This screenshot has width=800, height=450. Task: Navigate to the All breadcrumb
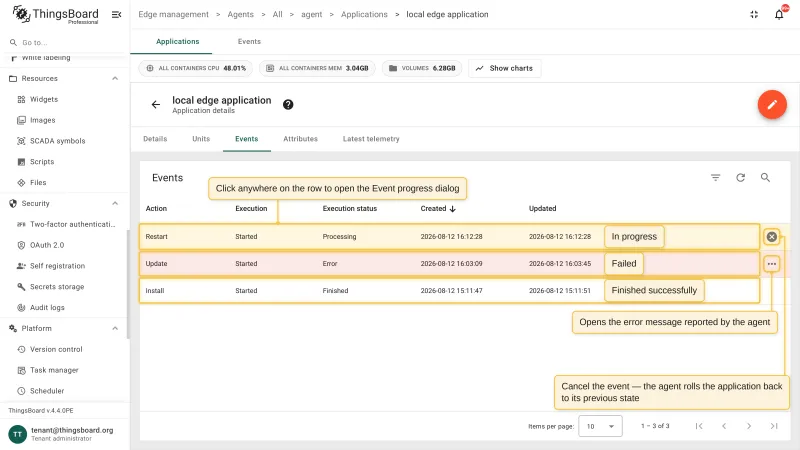click(278, 14)
